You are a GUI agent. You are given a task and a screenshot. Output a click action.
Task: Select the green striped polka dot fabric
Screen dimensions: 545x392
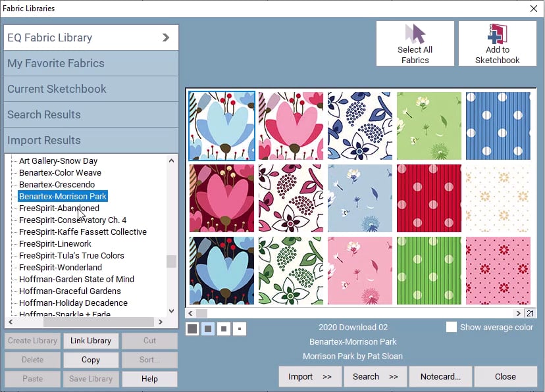[x=429, y=270]
